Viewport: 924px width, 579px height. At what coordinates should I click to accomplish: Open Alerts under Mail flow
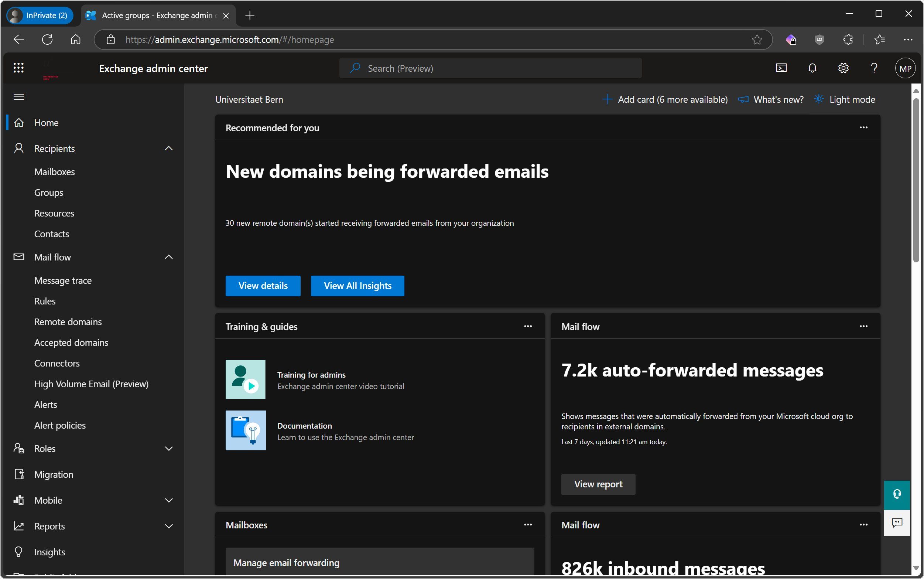pos(45,405)
